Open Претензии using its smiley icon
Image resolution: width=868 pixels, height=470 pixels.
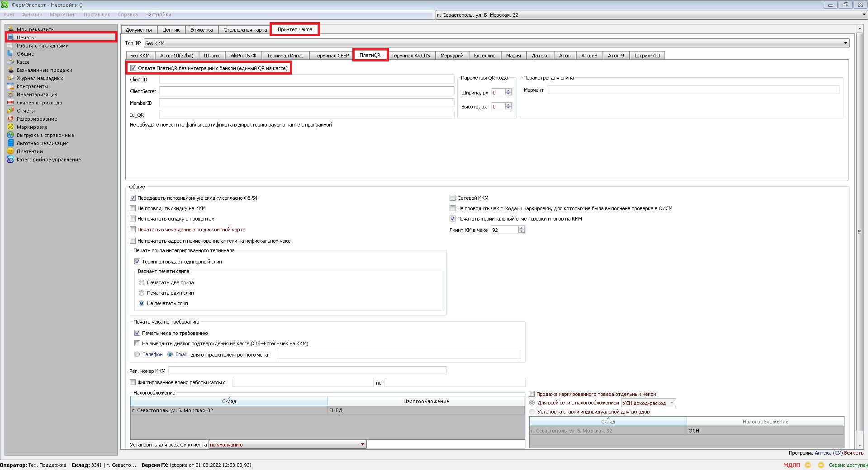[10, 151]
